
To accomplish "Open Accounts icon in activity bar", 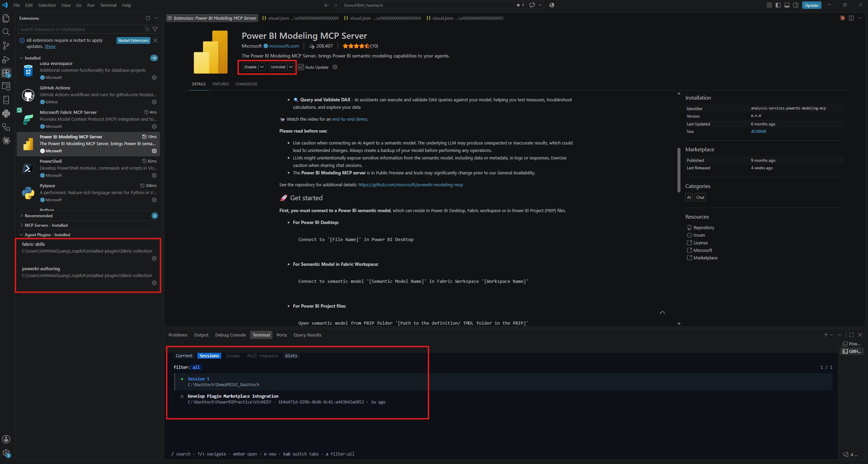I will tap(6, 439).
